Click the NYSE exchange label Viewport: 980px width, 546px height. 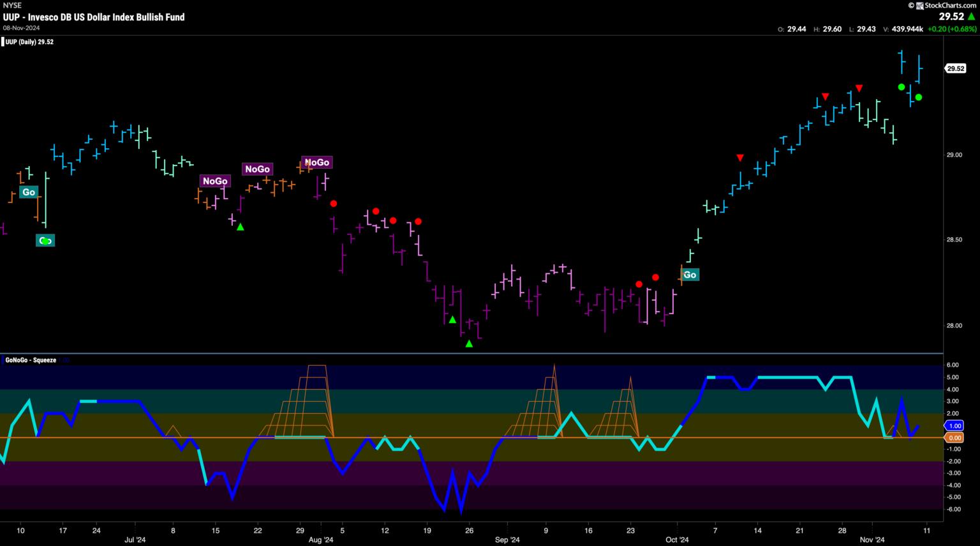tap(12, 5)
